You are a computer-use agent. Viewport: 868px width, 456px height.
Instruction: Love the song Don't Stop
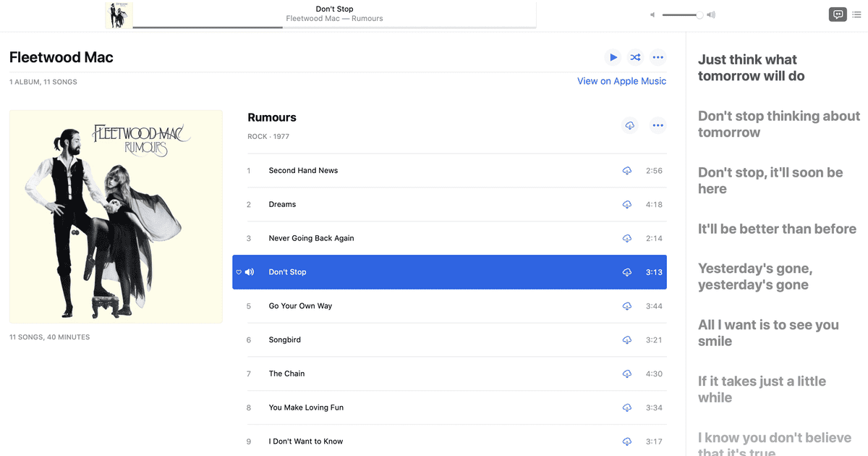tap(239, 272)
